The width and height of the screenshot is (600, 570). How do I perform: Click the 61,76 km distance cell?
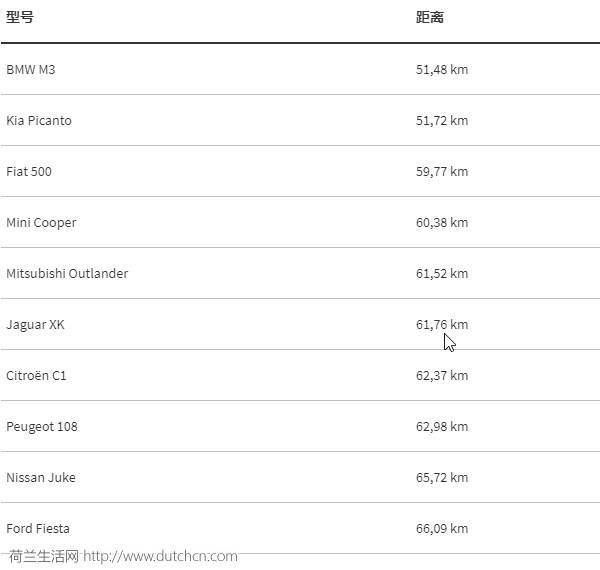(442, 324)
